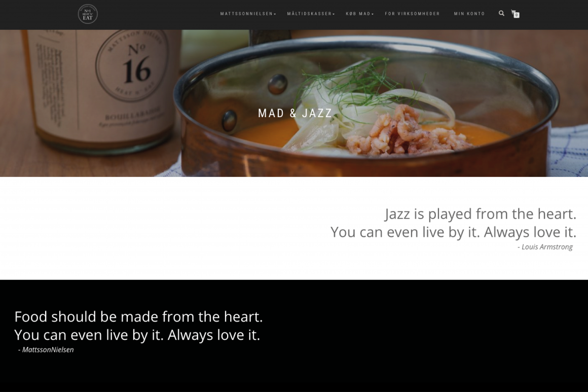Click the 'Food should be made from the heart' quote
588x392 pixels.
(138, 316)
